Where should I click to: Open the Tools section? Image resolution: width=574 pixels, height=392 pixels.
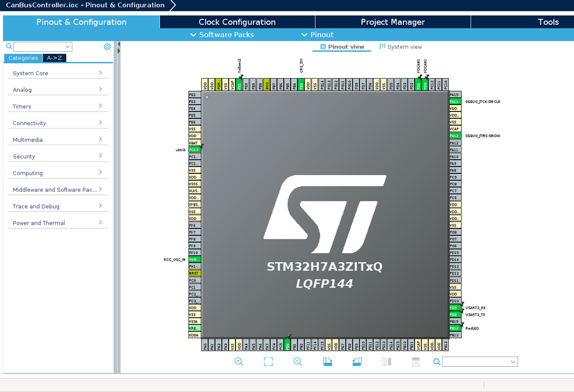(548, 22)
